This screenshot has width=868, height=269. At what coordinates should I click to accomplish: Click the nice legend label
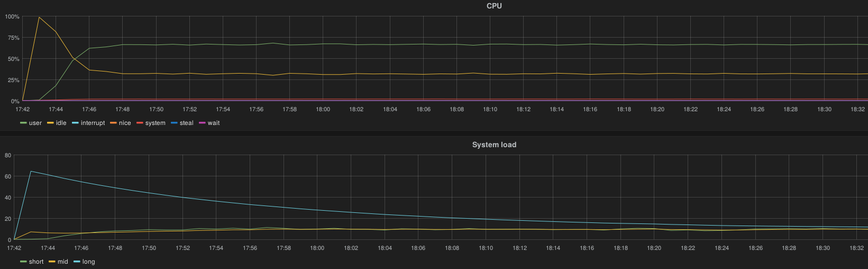click(125, 123)
